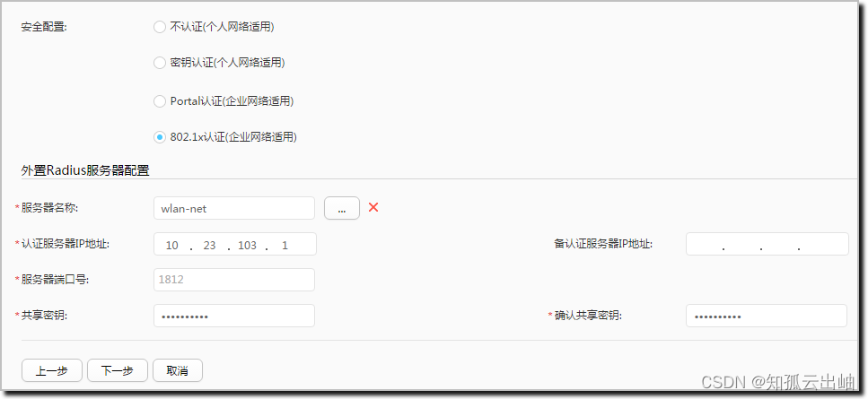Click the 确认共享密钥: label text
The image size is (868, 399).
[589, 316]
